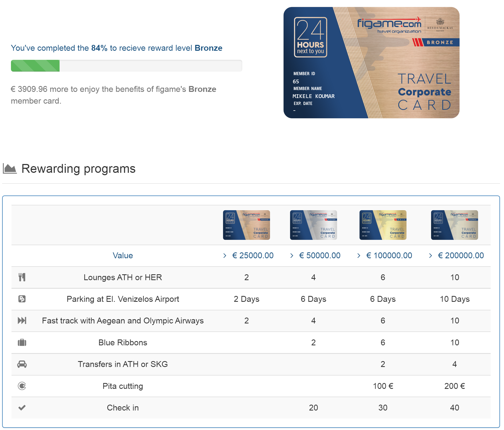
Task: Click Fast track with Aegean and Olympic Airways
Action: (x=123, y=320)
